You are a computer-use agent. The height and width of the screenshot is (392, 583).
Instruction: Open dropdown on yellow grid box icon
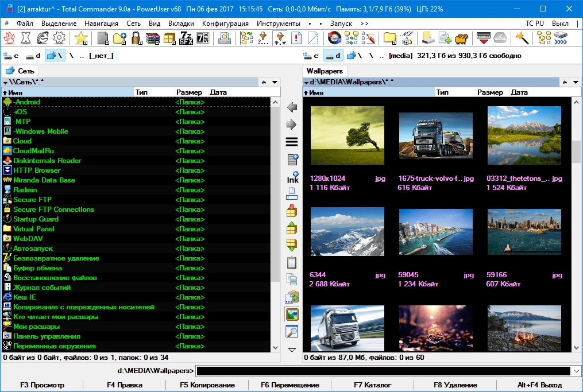(x=173, y=42)
